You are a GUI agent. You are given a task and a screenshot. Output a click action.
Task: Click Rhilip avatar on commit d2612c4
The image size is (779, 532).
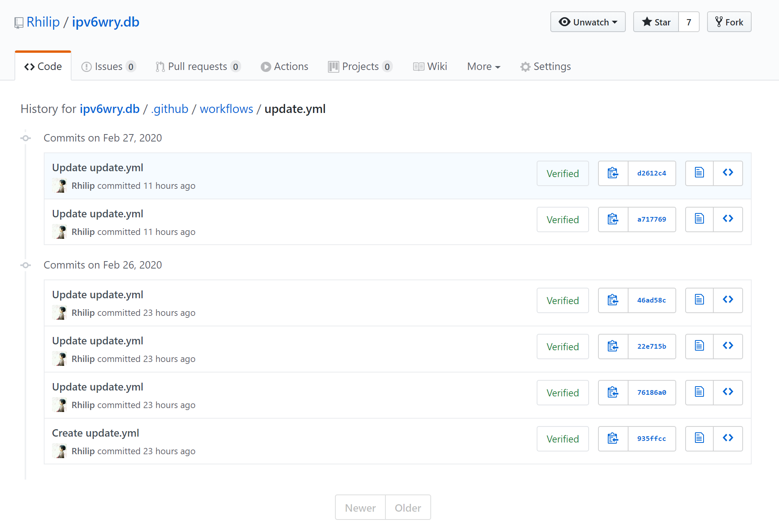point(60,186)
